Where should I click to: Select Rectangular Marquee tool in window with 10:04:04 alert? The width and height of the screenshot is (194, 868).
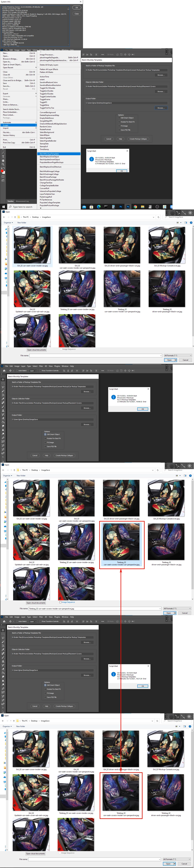(x=3, y=383)
